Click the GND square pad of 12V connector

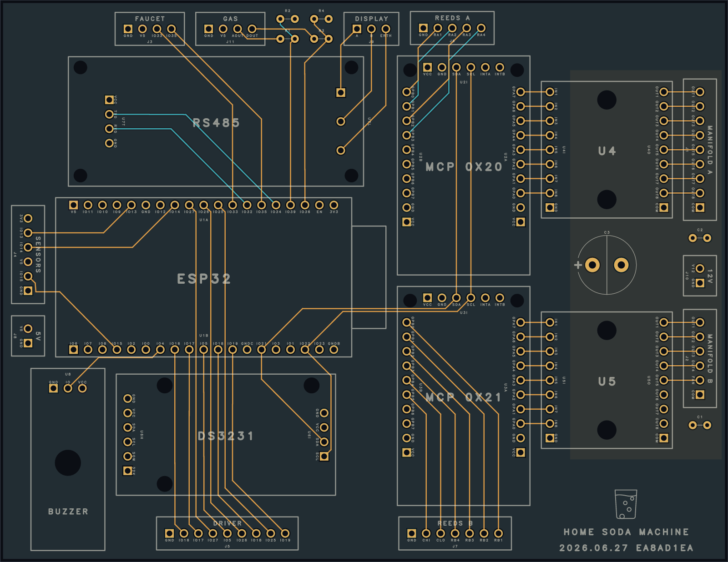coord(700,283)
